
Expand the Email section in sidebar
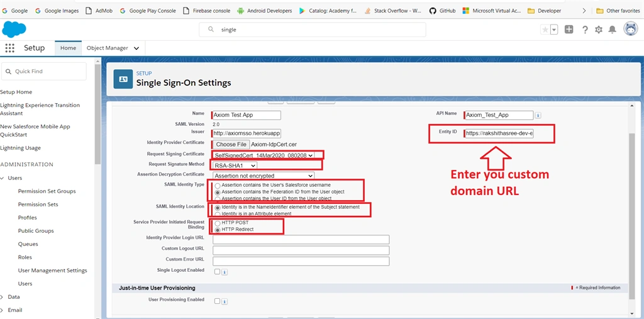coord(2,310)
